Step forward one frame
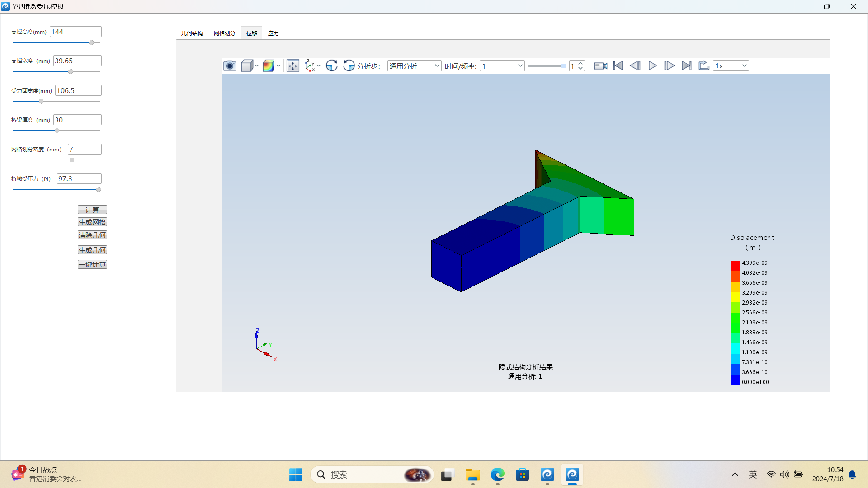This screenshot has width=868, height=488. click(x=670, y=66)
